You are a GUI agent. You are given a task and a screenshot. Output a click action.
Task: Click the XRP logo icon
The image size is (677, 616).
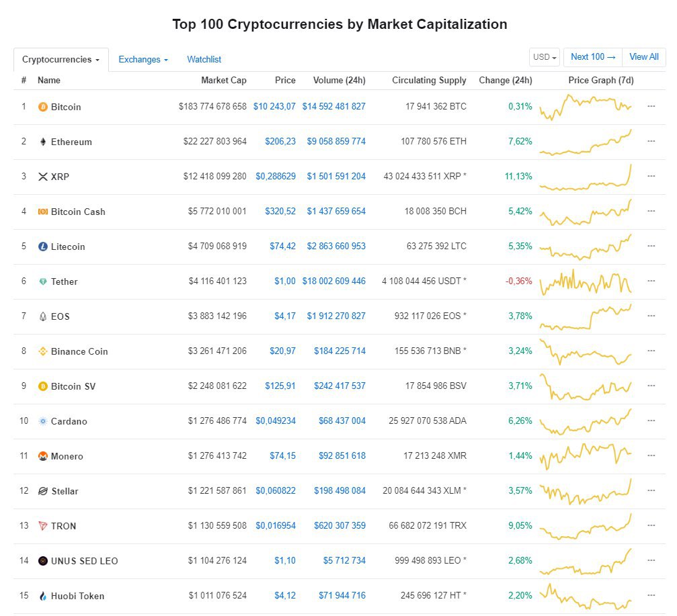tap(43, 177)
